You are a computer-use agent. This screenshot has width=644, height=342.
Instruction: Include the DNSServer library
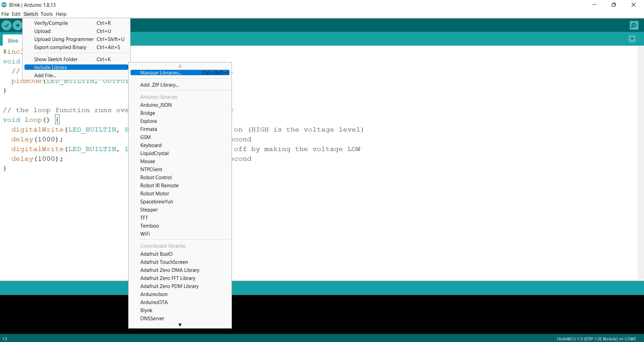click(180, 319)
